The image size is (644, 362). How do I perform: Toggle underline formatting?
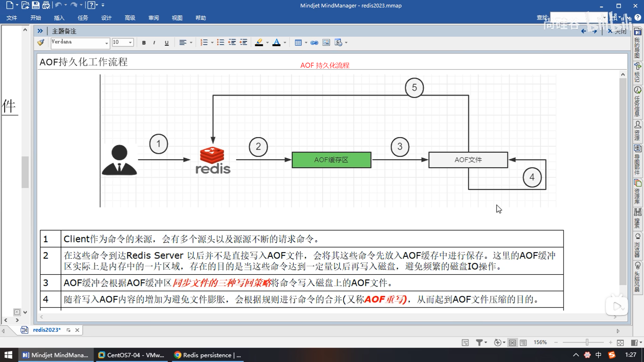click(166, 43)
